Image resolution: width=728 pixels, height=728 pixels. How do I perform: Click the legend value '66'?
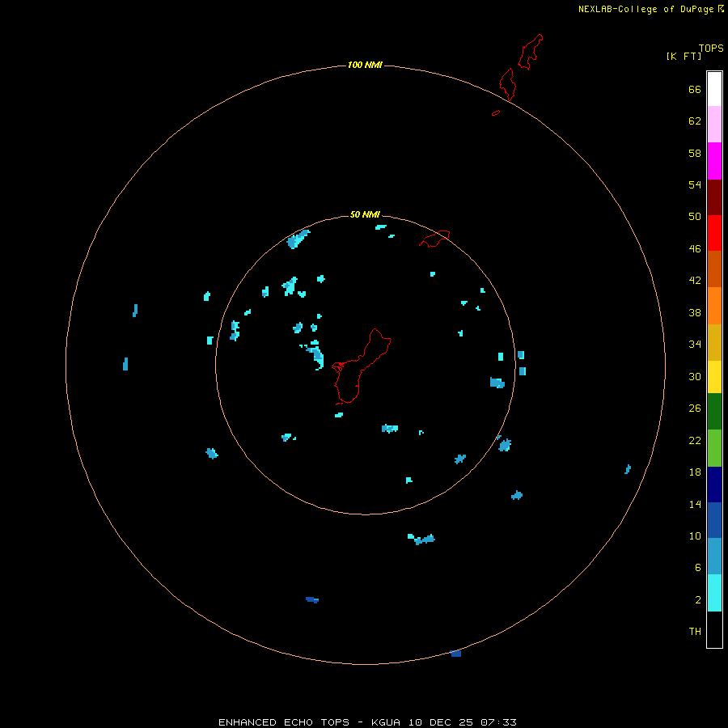[695, 89]
